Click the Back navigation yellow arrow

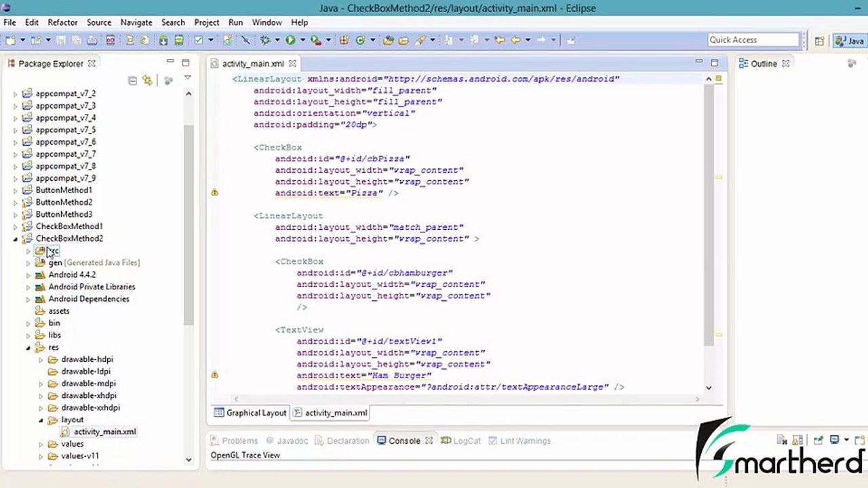pos(515,40)
